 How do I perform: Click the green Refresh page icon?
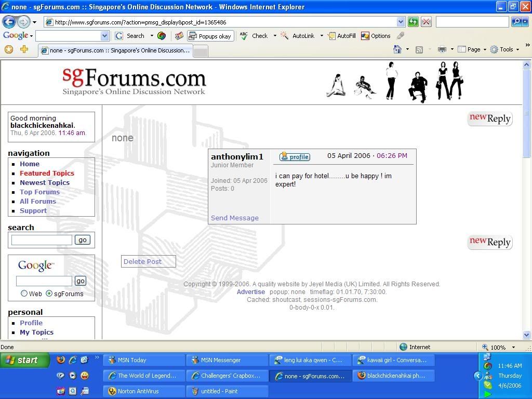point(413,22)
